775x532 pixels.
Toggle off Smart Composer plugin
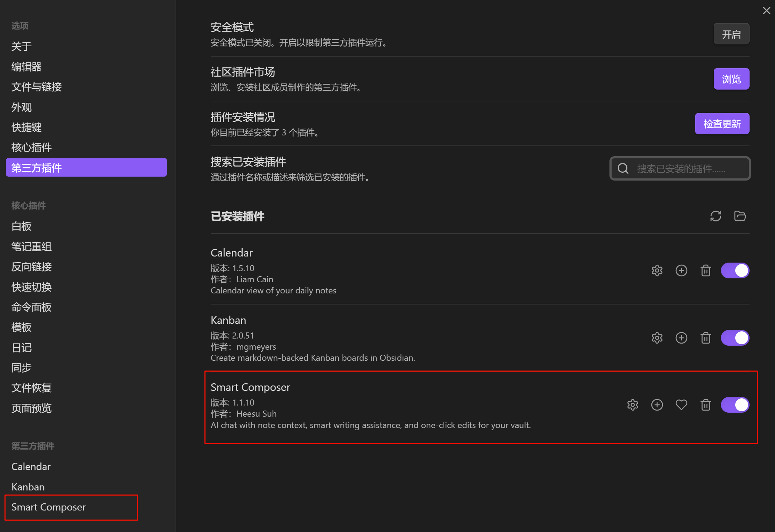click(x=735, y=405)
